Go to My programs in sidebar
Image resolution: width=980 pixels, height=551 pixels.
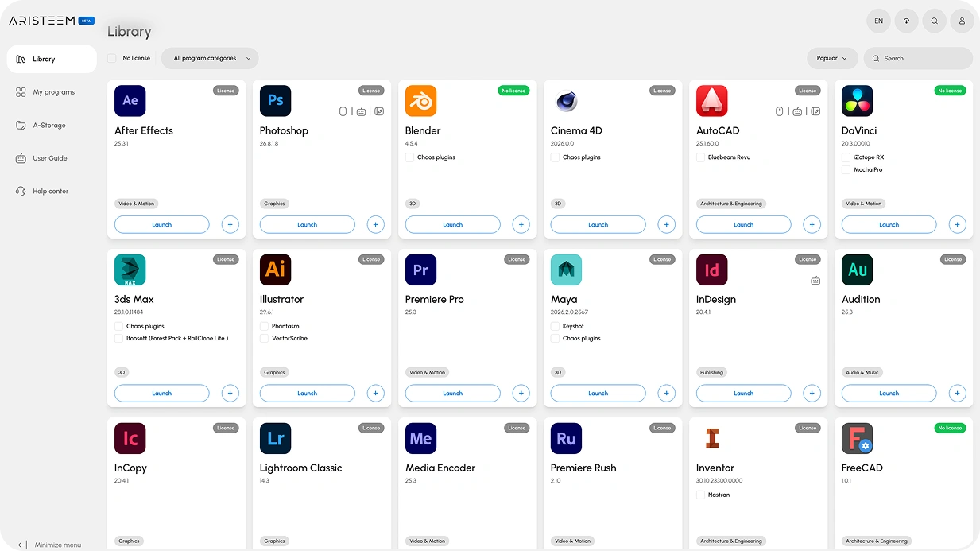pos(53,92)
